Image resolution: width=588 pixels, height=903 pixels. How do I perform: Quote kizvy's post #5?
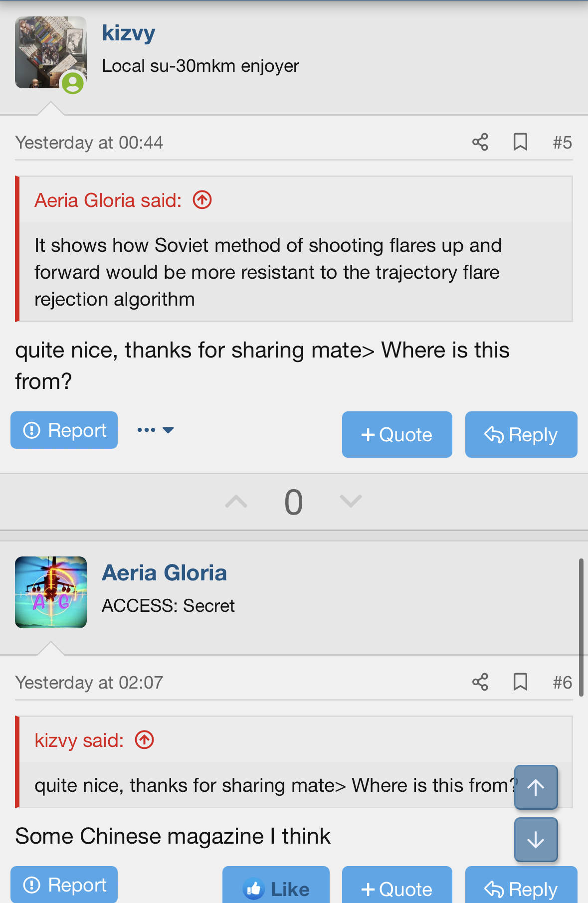397,434
